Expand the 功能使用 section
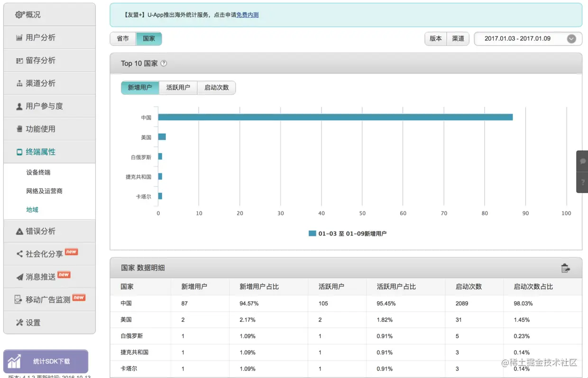 pyautogui.click(x=49, y=129)
